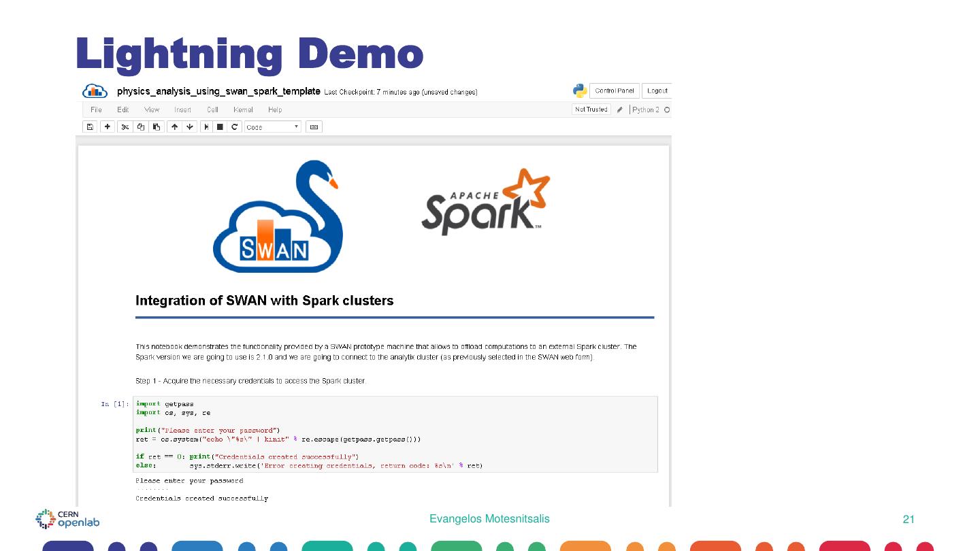This screenshot has width=980, height=551.
Task: Click the Control Panel button
Action: (614, 91)
